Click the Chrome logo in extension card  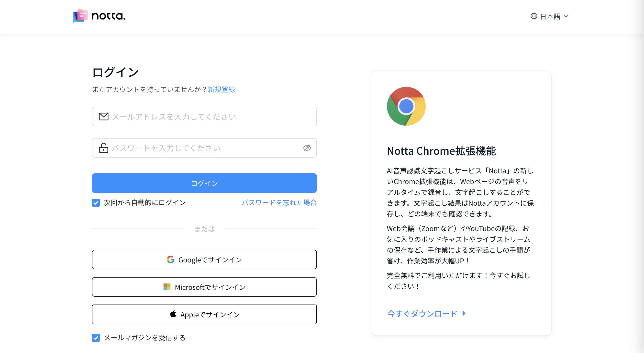(406, 106)
